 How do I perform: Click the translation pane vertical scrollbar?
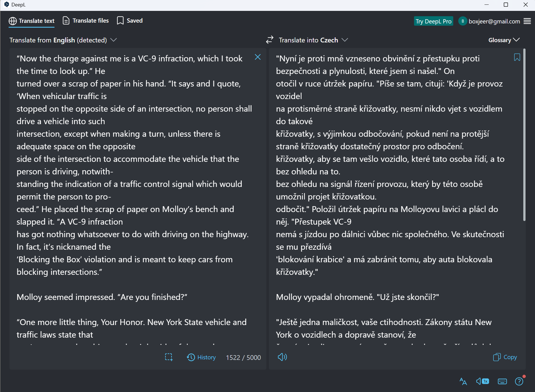click(x=524, y=135)
